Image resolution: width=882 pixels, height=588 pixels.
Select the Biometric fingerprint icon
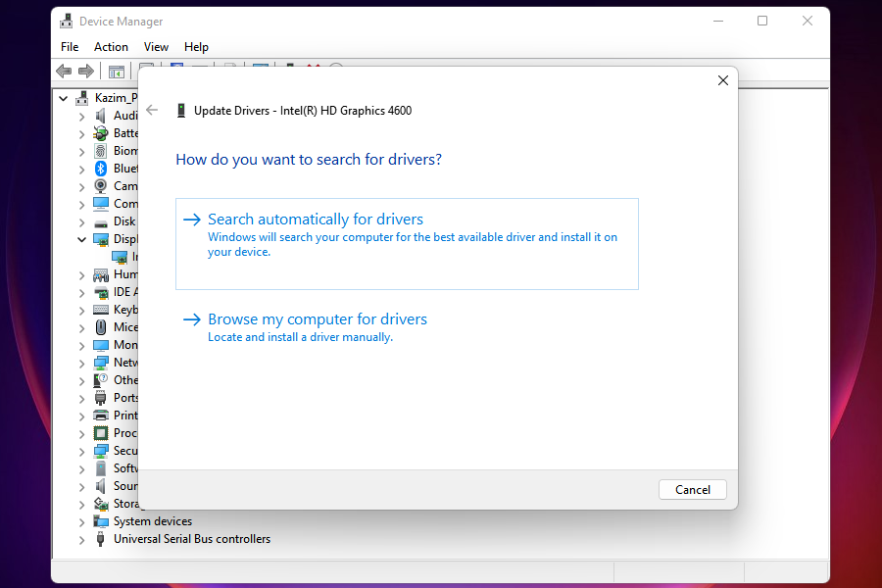tap(101, 151)
